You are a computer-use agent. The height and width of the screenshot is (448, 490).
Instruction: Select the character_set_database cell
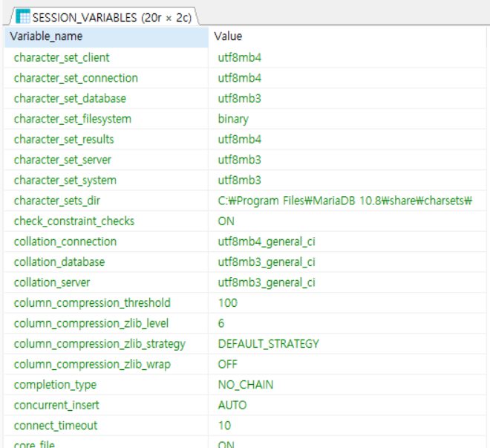[106, 99]
